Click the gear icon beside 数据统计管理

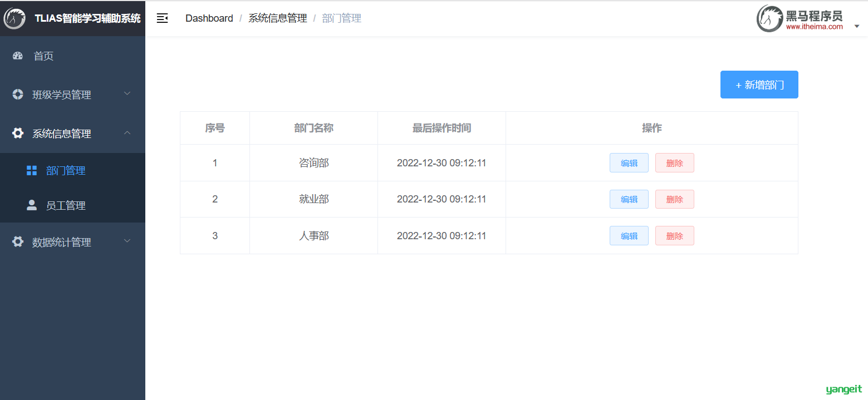tap(18, 242)
